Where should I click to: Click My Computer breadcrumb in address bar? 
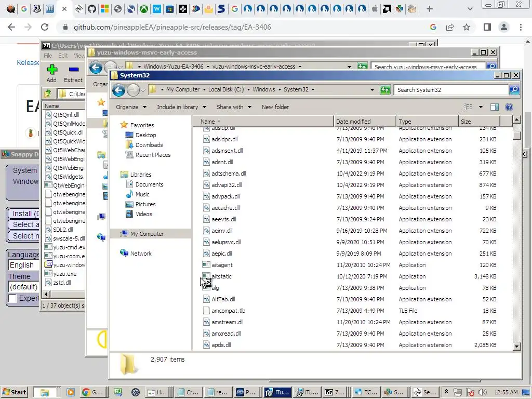pyautogui.click(x=182, y=89)
